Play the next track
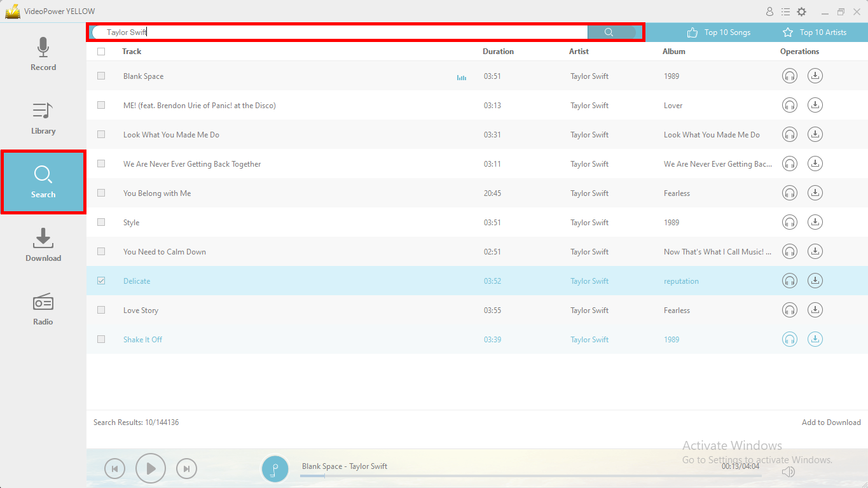The height and width of the screenshot is (488, 868). (x=186, y=468)
